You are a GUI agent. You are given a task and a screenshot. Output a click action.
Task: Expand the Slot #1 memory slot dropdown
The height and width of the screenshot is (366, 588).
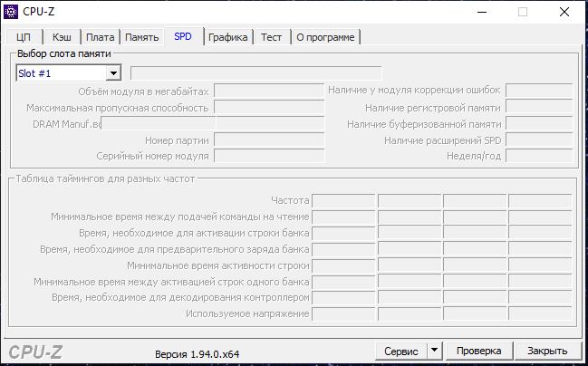pyautogui.click(x=113, y=73)
